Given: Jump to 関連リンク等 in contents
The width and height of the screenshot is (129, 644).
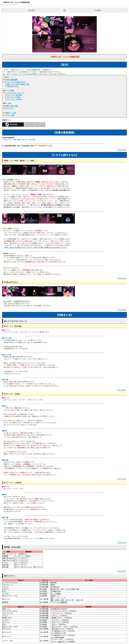Looking at the screenshot, I should [x=11, y=113].
